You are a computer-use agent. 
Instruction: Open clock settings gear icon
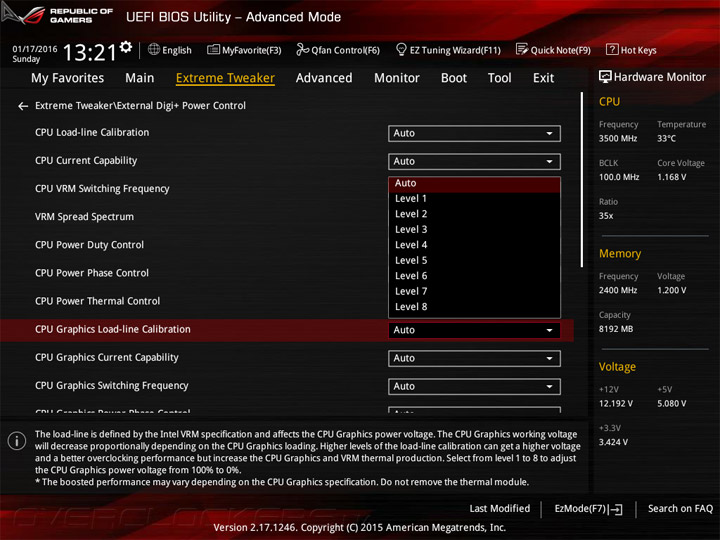pos(126,46)
